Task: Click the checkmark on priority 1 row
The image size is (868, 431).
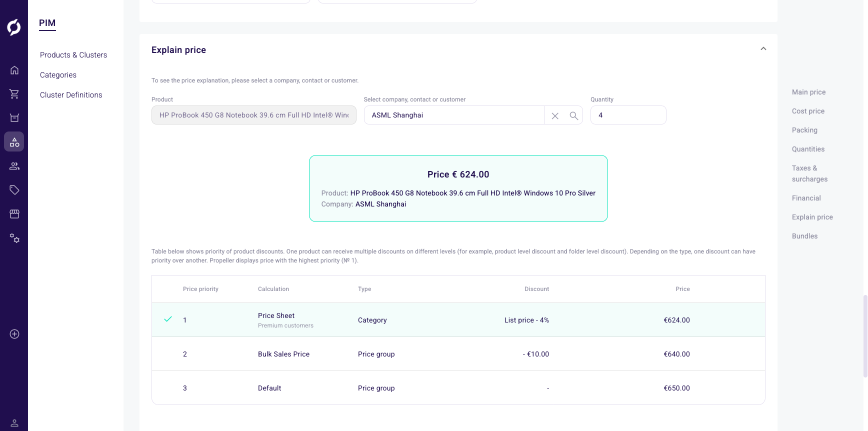Action: [168, 319]
